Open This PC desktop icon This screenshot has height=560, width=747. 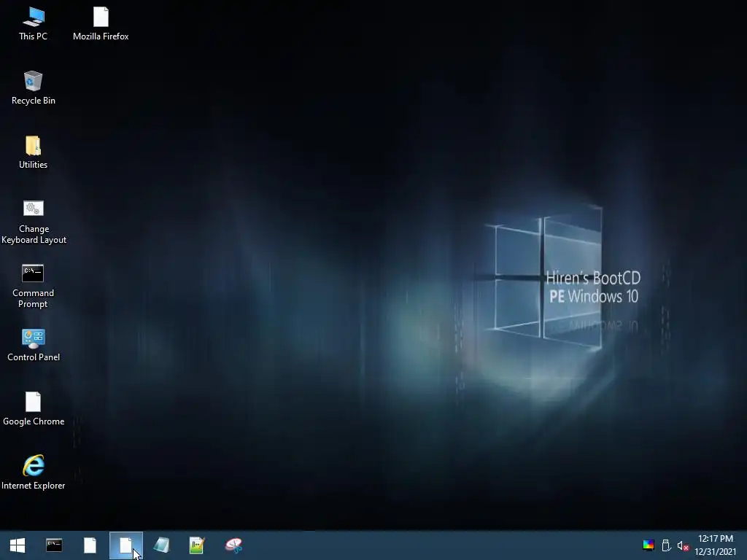tap(34, 24)
